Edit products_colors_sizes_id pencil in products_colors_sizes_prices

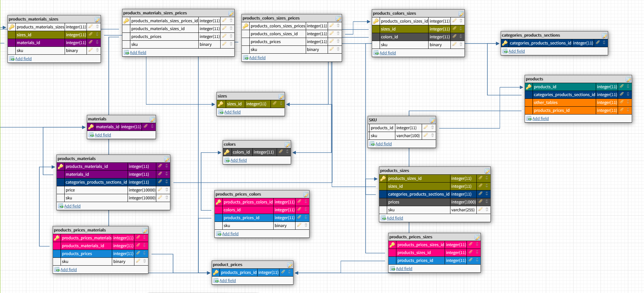(332, 34)
